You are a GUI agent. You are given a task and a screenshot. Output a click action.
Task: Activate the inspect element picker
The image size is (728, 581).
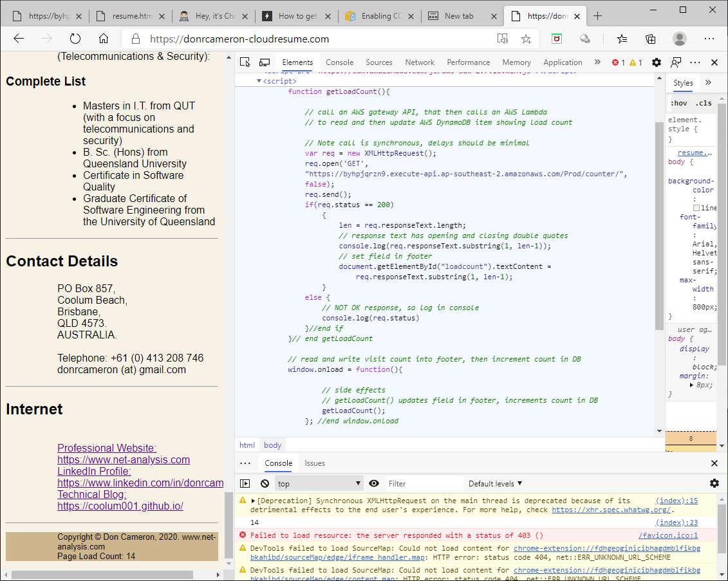point(245,62)
